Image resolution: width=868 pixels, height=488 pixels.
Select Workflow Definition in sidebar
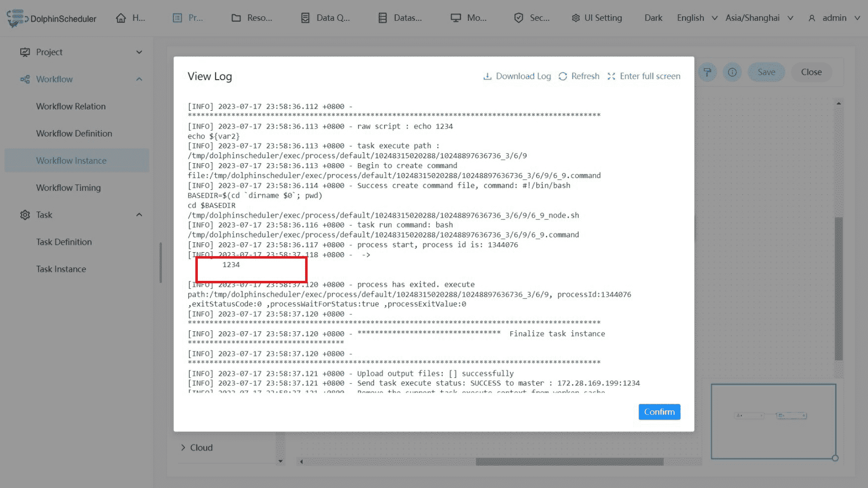click(x=74, y=133)
